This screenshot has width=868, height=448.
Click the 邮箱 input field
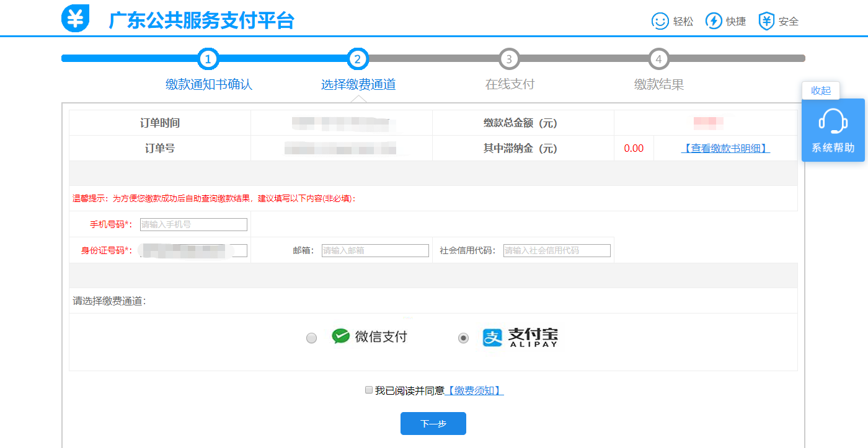[375, 250]
